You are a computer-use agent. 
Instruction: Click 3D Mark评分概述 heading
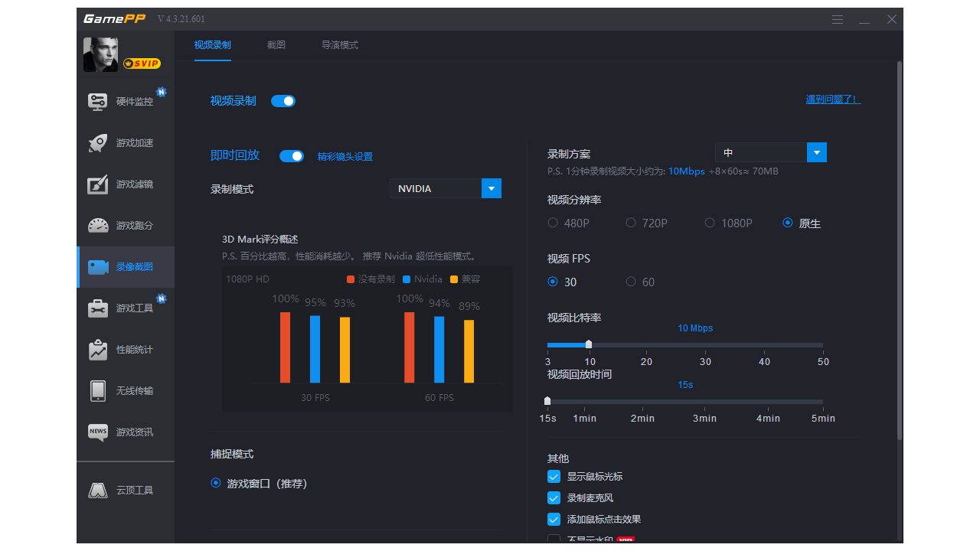[x=260, y=240]
